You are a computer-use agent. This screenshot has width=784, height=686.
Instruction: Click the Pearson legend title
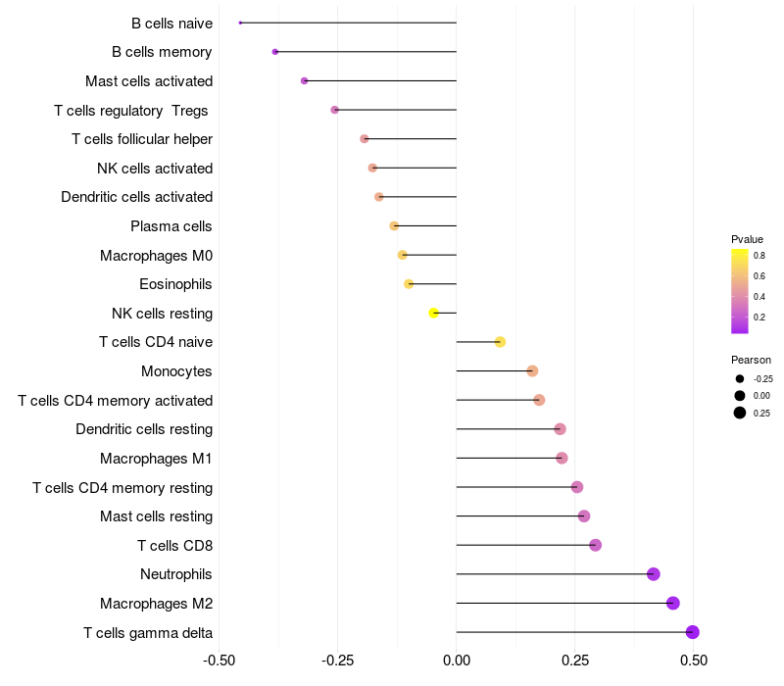coord(751,360)
